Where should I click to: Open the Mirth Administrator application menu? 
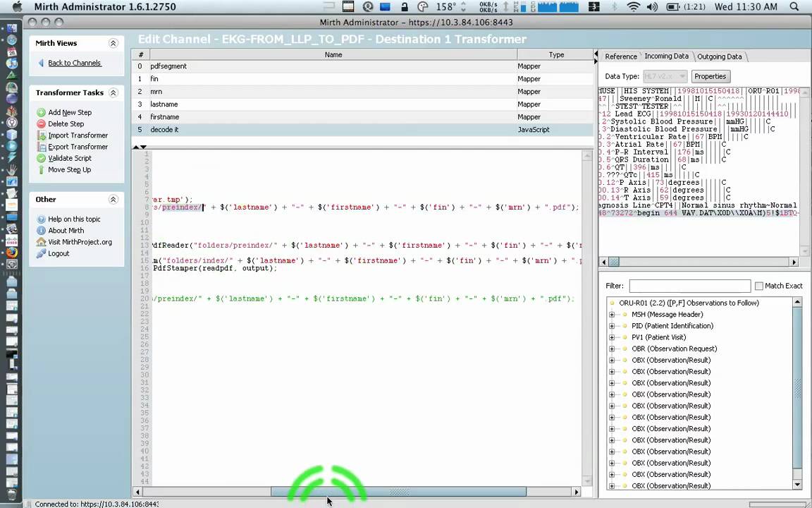click(105, 7)
